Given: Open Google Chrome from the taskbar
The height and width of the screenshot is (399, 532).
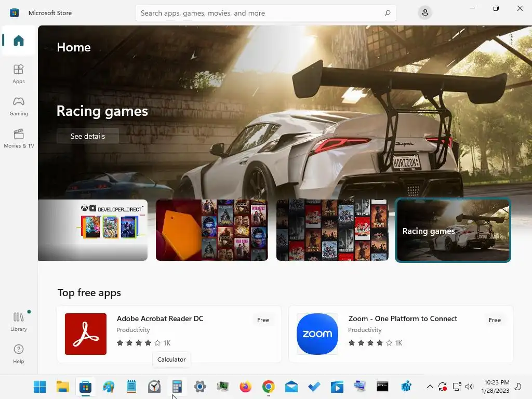Looking at the screenshot, I should point(269,387).
